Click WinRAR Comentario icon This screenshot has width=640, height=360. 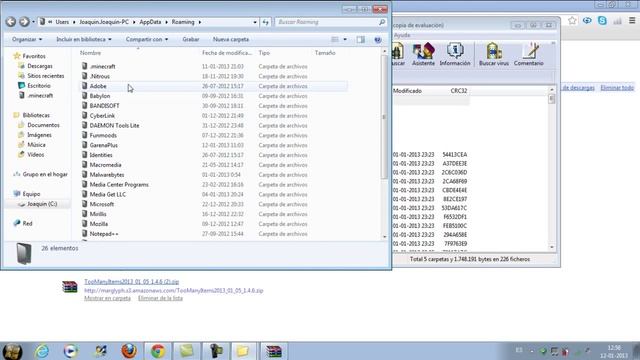click(x=529, y=54)
